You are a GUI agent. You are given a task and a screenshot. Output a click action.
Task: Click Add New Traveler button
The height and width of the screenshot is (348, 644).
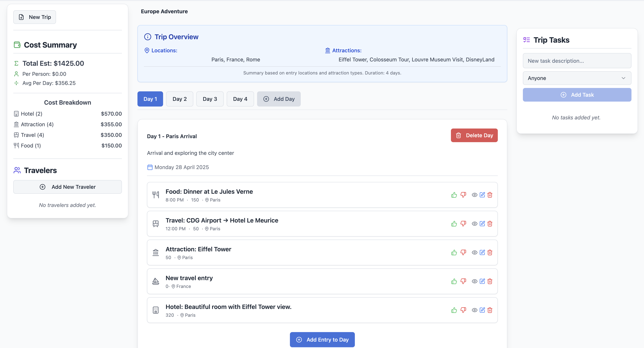point(68,187)
